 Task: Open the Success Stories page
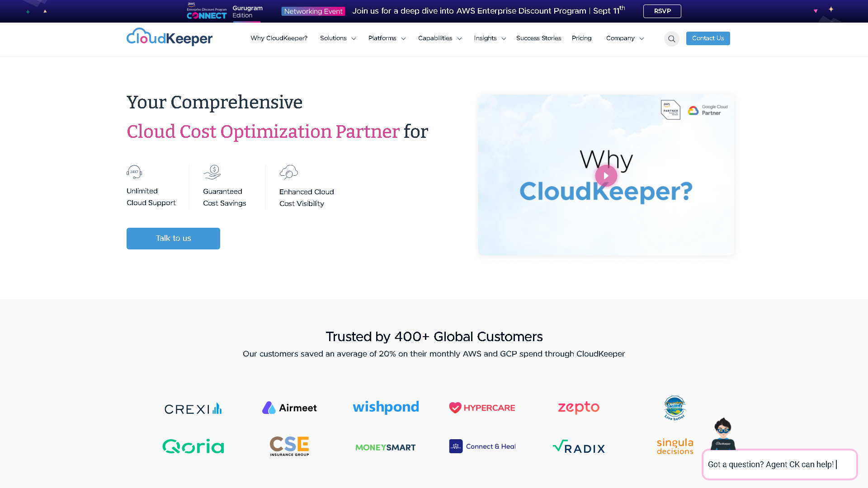point(538,38)
